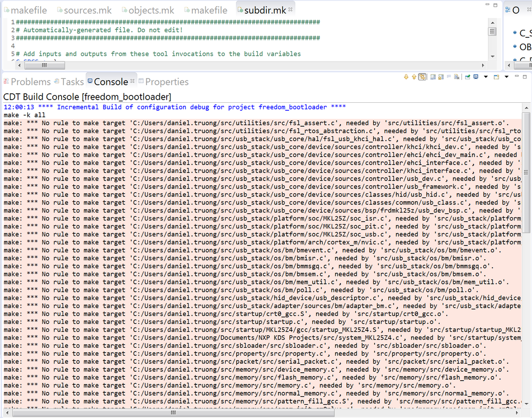Click console horizontal scrollbar thumb

(174, 413)
